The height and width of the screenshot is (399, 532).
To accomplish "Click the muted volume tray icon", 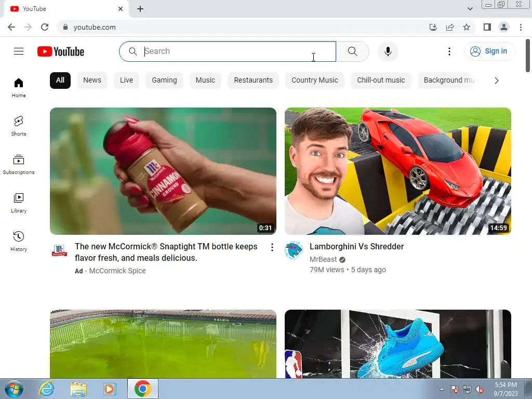I will (480, 390).
